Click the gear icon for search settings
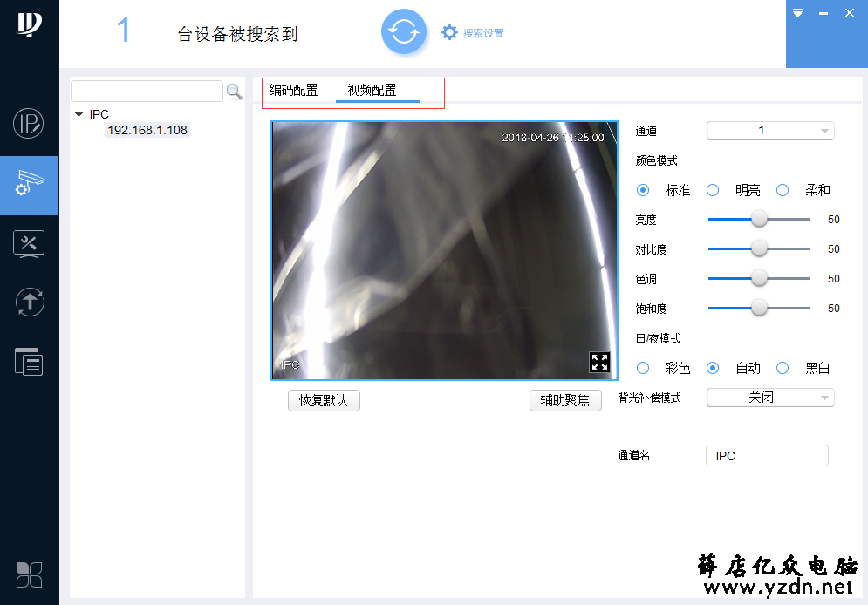Screen dimensions: 868x605 pyautogui.click(x=449, y=32)
